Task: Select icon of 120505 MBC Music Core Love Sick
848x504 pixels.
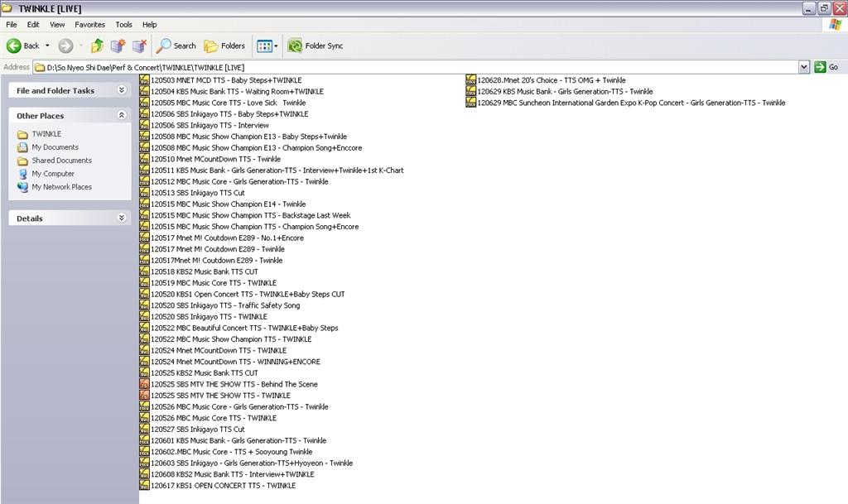Action: 144,103
